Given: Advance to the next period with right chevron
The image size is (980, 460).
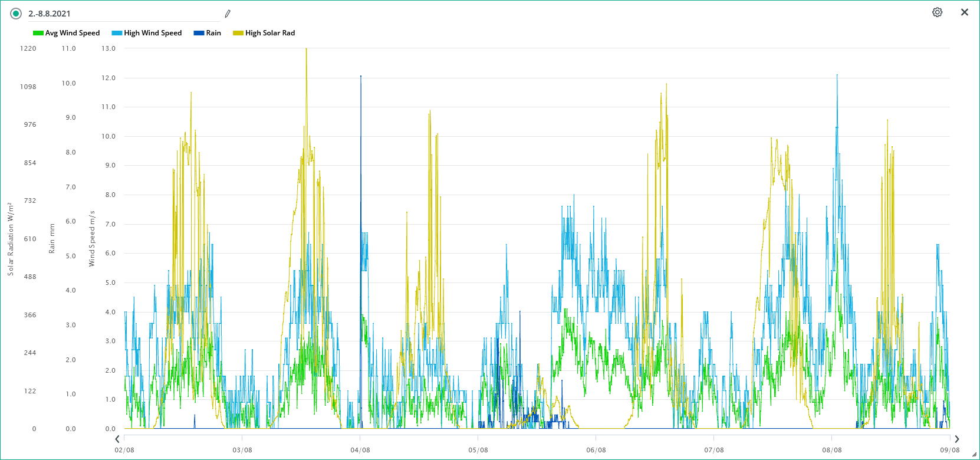Looking at the screenshot, I should coord(956,439).
